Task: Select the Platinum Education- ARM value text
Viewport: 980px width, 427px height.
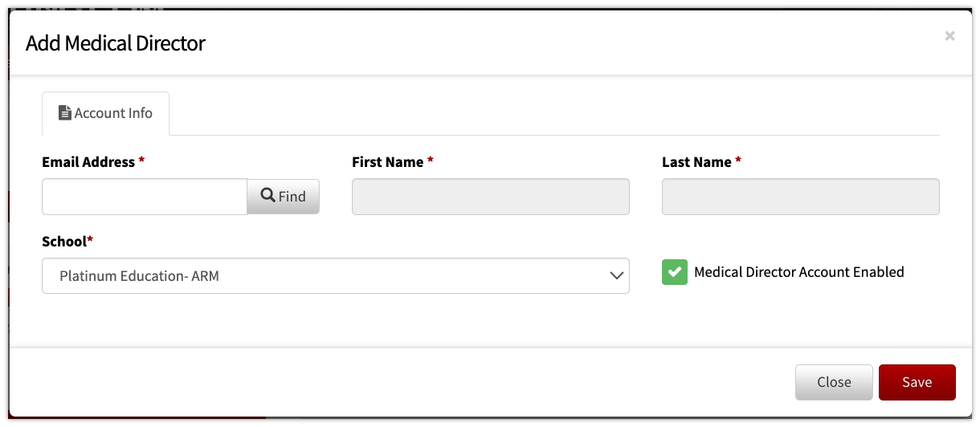Action: (x=139, y=275)
